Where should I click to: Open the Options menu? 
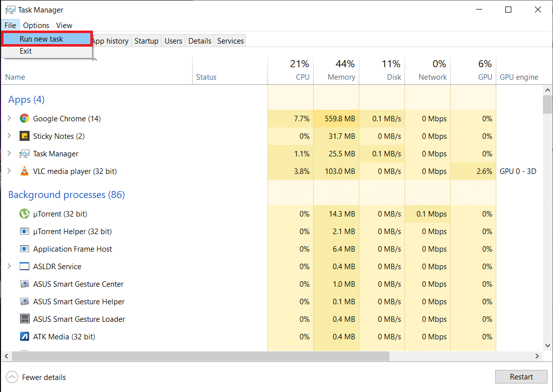(36, 26)
